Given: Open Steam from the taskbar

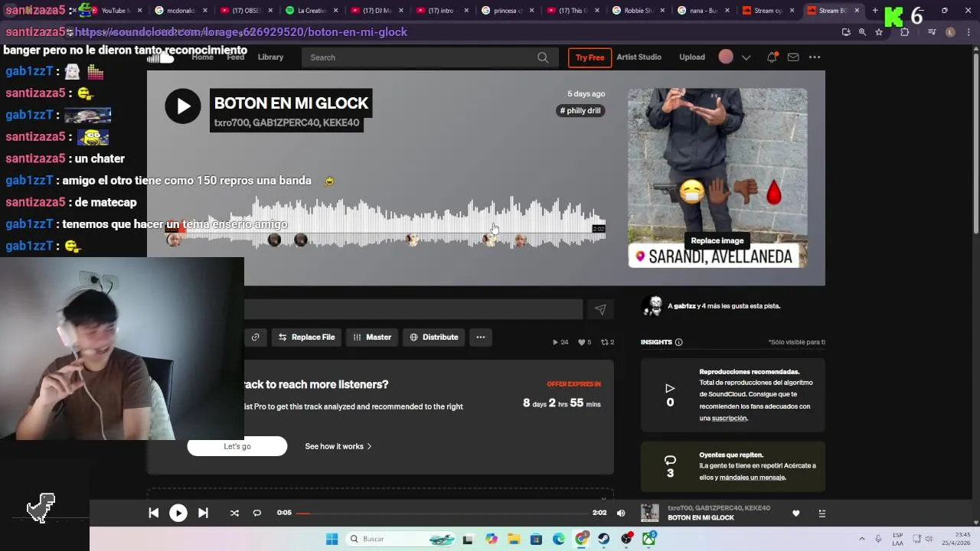Looking at the screenshot, I should click(604, 539).
